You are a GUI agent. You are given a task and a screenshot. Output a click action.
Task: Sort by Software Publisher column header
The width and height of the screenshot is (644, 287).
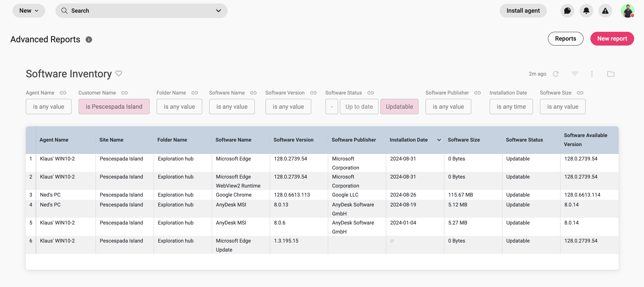(x=353, y=140)
